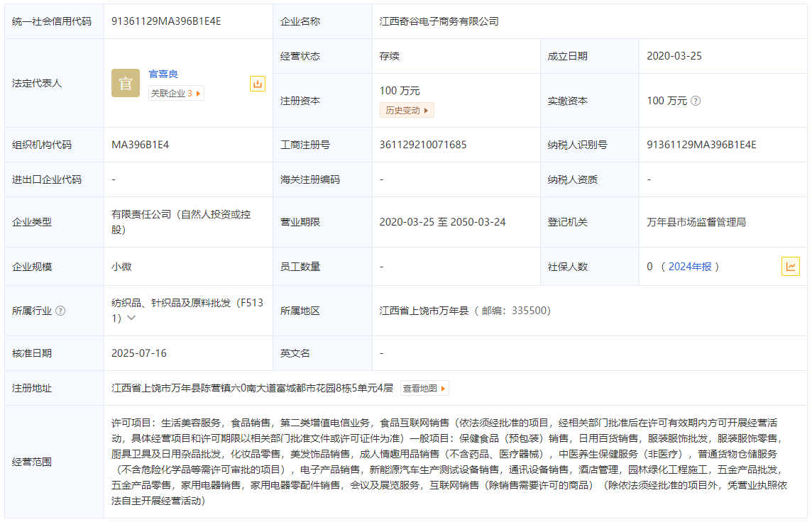Open legal representative 官喜良 profile
The height and width of the screenshot is (522, 812).
[x=163, y=74]
